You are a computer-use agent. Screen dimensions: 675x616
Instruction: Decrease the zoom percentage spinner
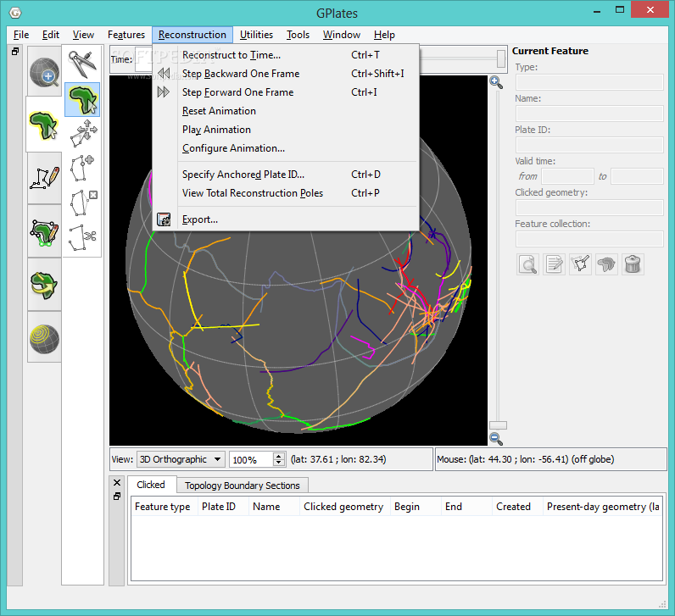279,463
